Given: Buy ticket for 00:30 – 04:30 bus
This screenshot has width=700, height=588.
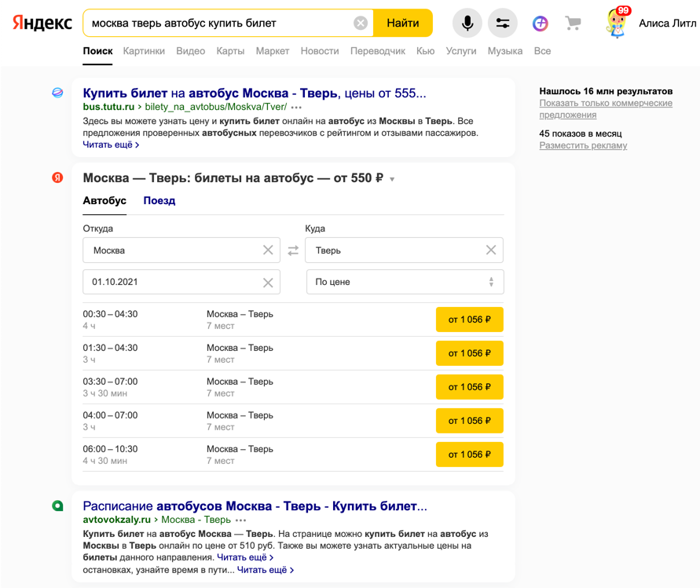Looking at the screenshot, I should point(469,320).
